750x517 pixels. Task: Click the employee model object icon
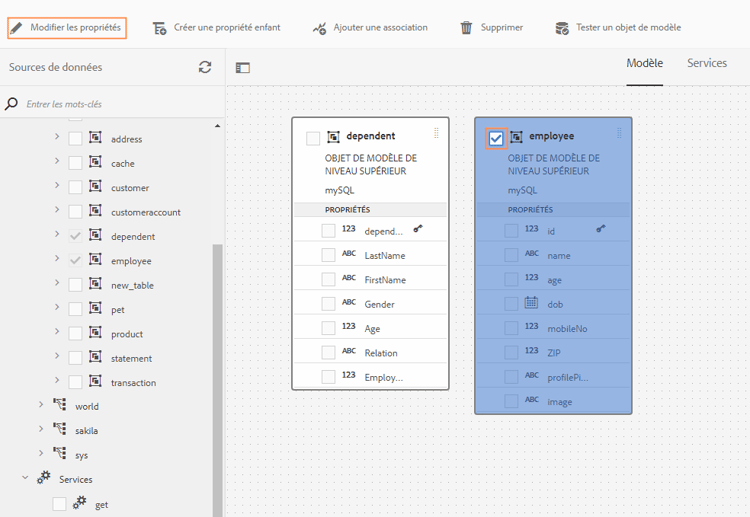point(516,137)
